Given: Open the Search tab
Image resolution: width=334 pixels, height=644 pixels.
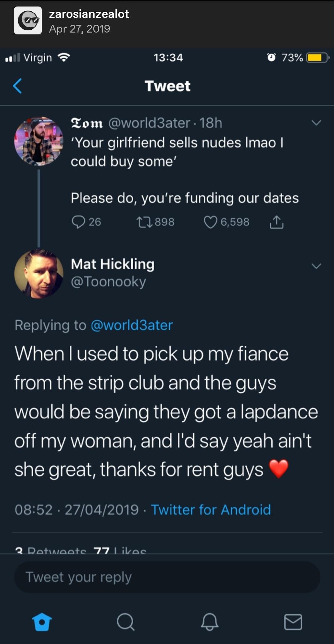Looking at the screenshot, I should pyautogui.click(x=125, y=622).
